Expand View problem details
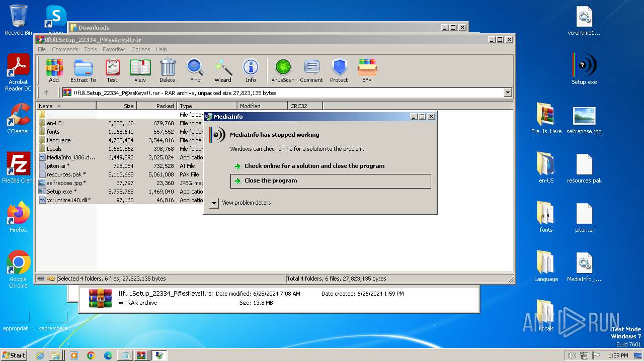 214,203
